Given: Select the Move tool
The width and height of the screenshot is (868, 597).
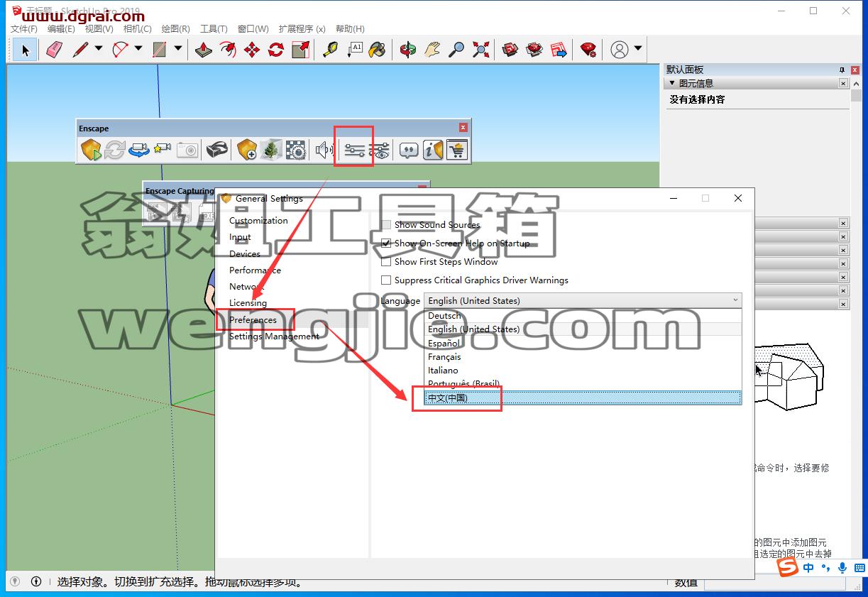Looking at the screenshot, I should click(x=252, y=50).
